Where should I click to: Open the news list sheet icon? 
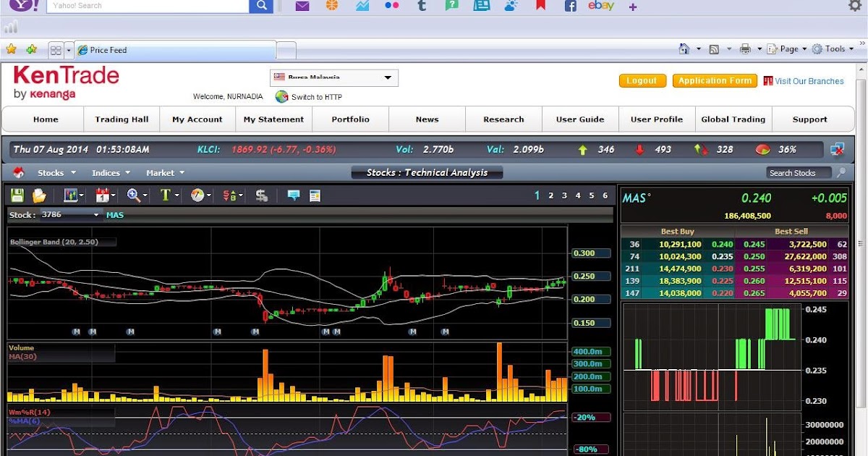[x=315, y=195]
